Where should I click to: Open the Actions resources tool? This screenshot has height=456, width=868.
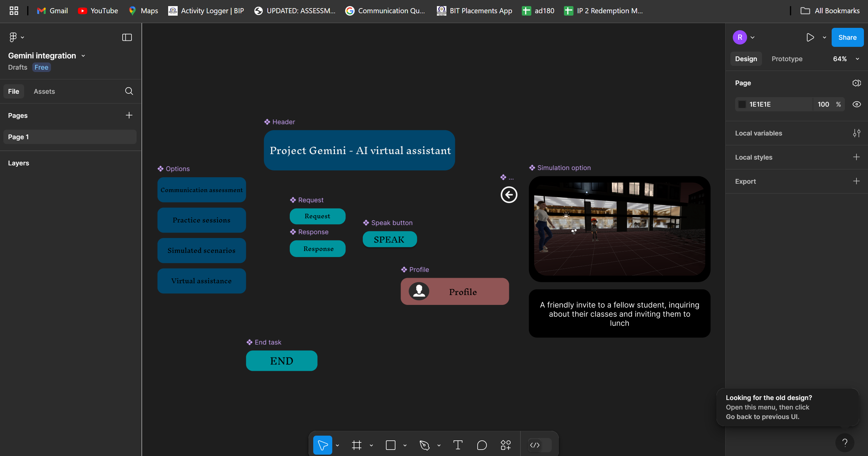click(506, 445)
